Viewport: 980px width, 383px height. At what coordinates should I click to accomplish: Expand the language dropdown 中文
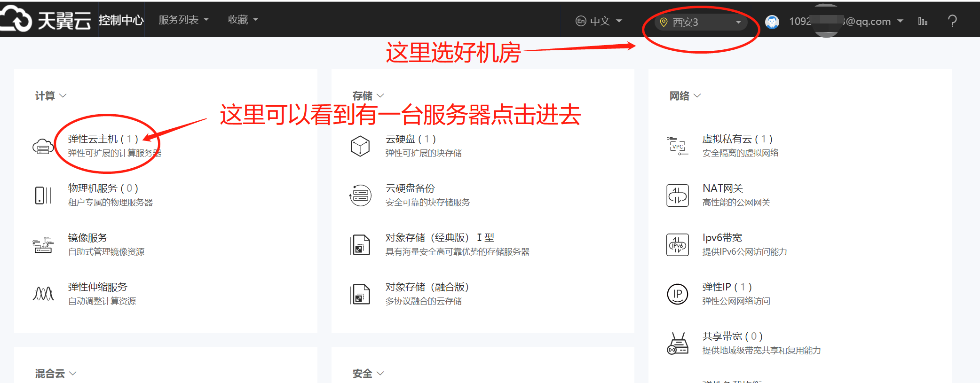pos(599,21)
